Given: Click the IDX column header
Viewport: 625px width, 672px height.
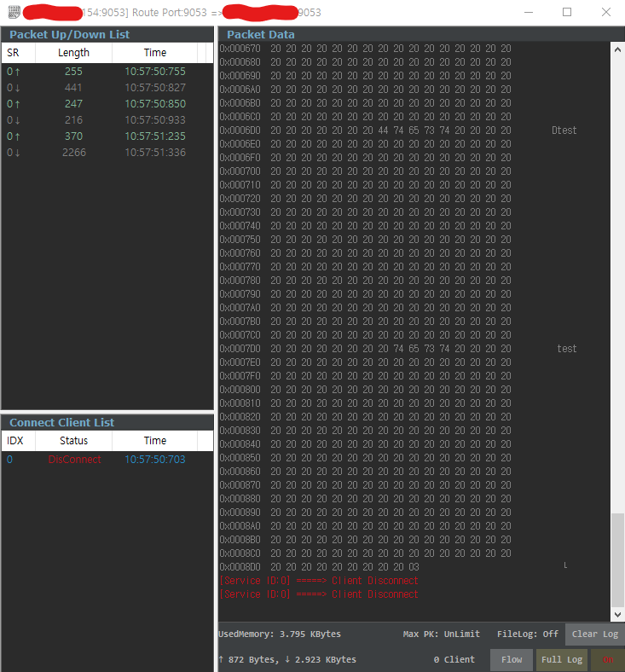Looking at the screenshot, I should coord(19,441).
